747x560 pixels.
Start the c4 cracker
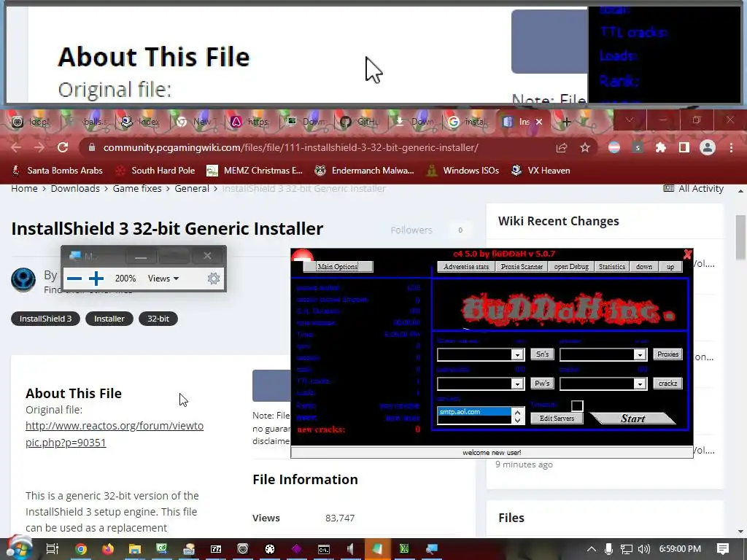tap(632, 419)
